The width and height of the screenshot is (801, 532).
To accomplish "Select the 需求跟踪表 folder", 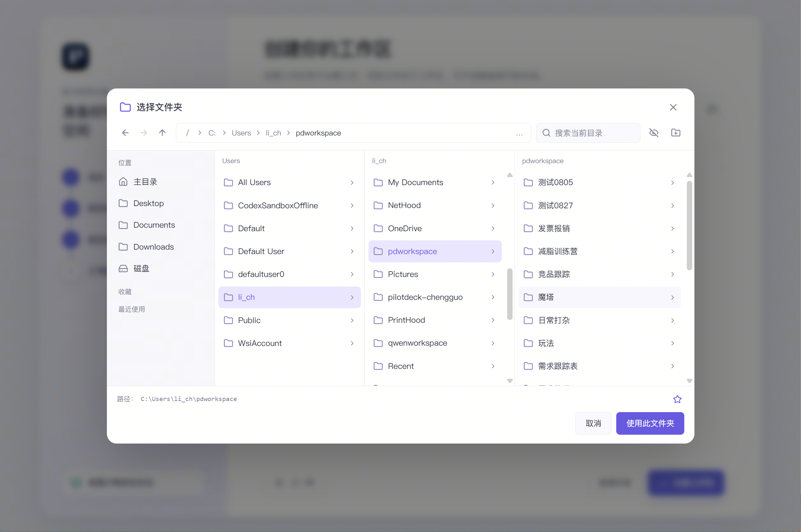I will [599, 366].
